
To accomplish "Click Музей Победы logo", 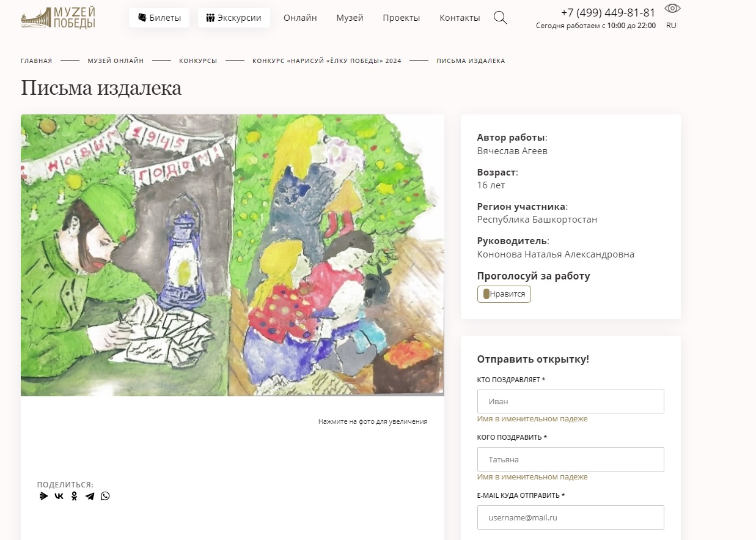I will (58, 18).
